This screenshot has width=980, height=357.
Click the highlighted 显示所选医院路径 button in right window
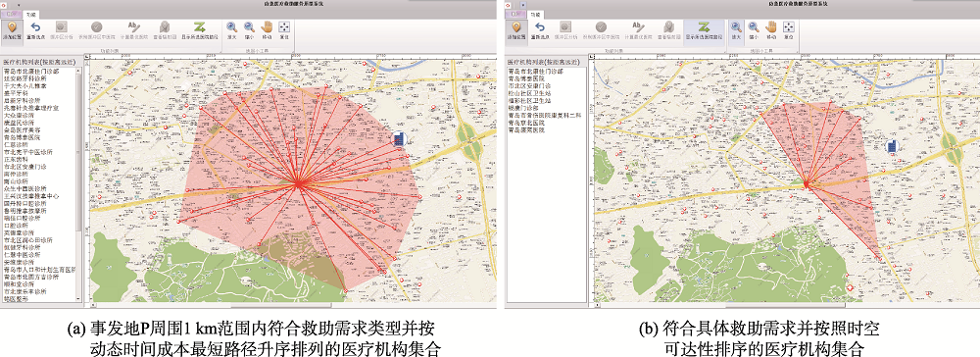tap(704, 30)
